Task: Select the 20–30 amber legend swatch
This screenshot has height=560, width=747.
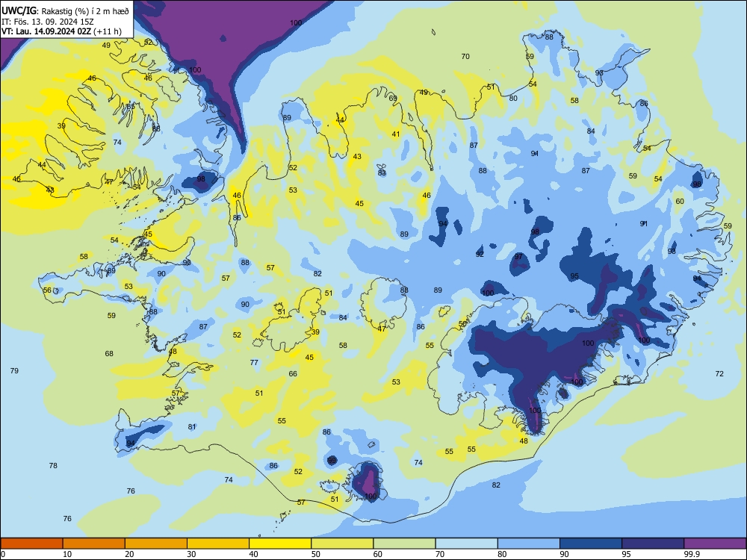Action: point(156,544)
